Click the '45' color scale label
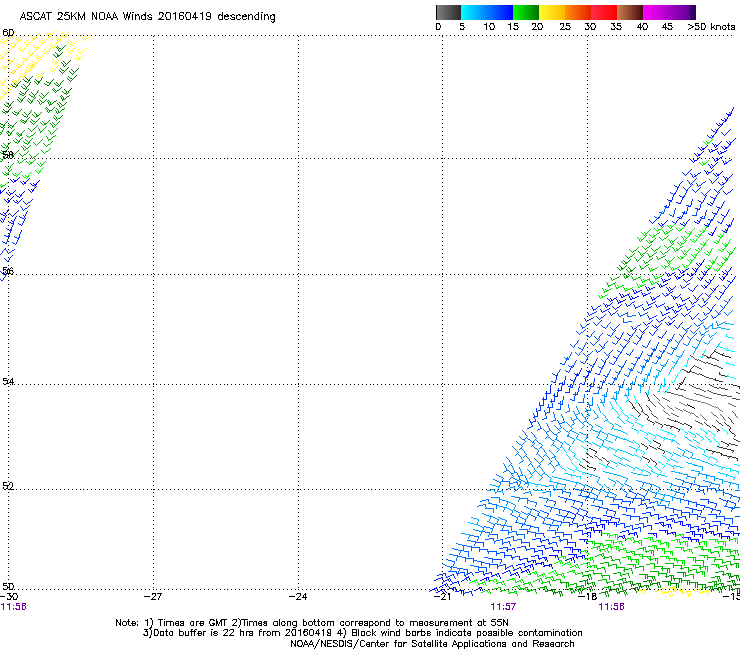Screen dimensions: 740x650 pos(667,26)
